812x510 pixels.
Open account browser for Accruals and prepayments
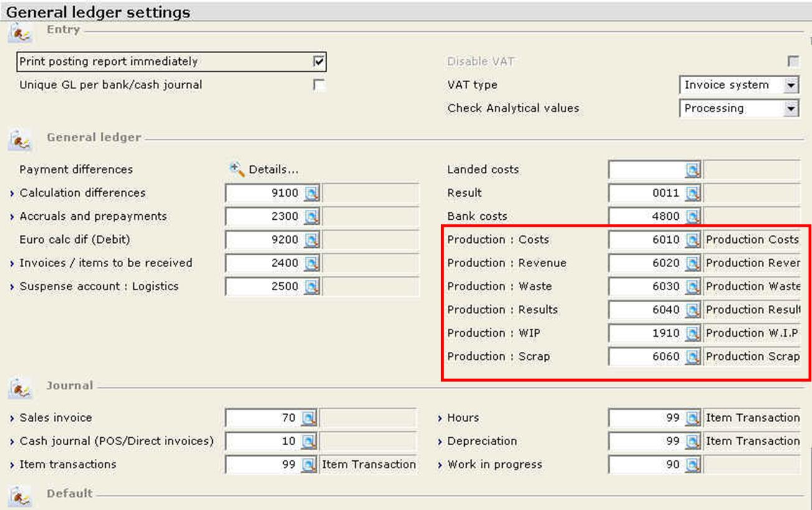311,217
